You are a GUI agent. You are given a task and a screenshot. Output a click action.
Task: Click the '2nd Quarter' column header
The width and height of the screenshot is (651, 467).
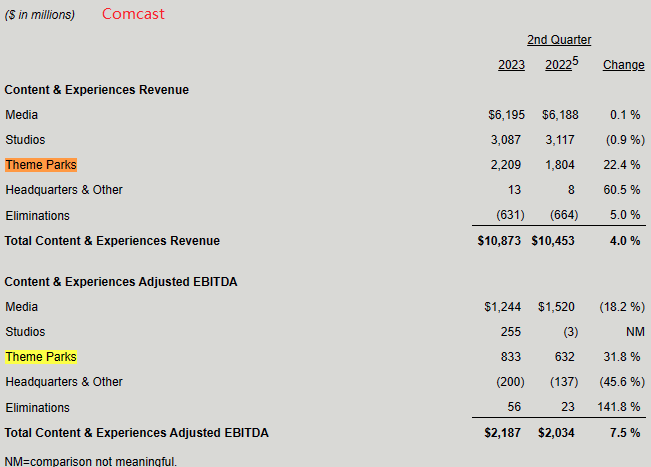559,40
